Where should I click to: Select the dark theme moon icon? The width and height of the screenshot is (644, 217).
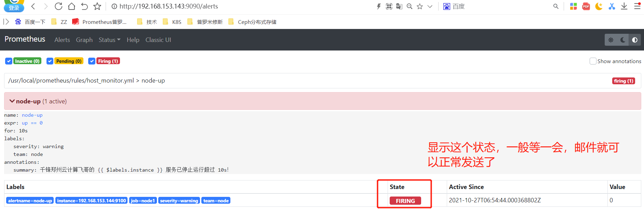pyautogui.click(x=623, y=40)
